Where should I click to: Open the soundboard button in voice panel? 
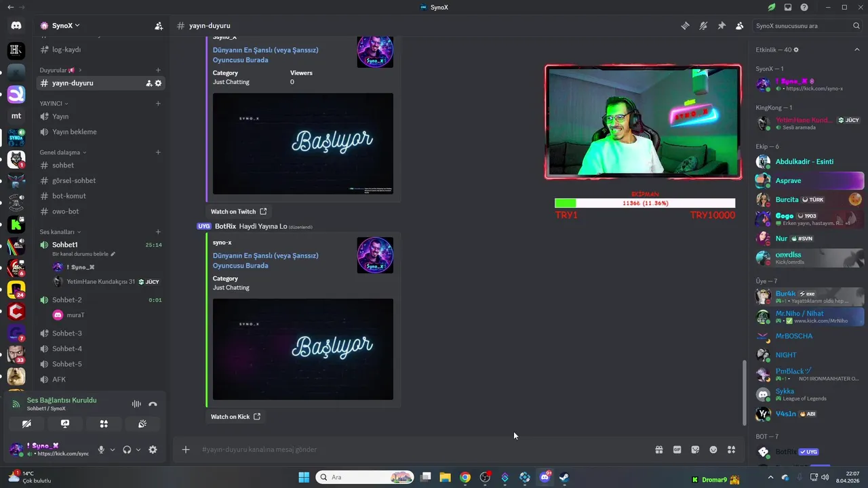point(142,424)
